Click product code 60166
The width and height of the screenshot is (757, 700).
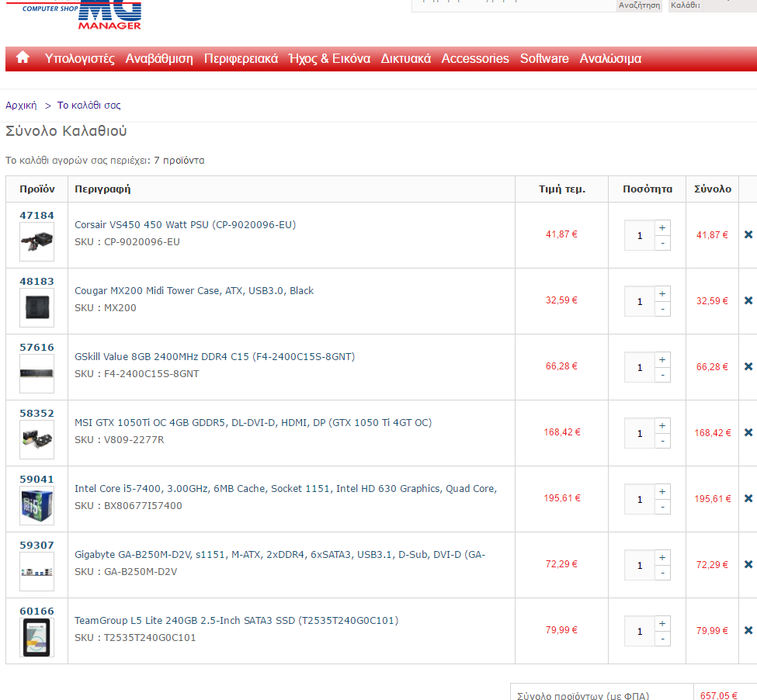click(36, 612)
